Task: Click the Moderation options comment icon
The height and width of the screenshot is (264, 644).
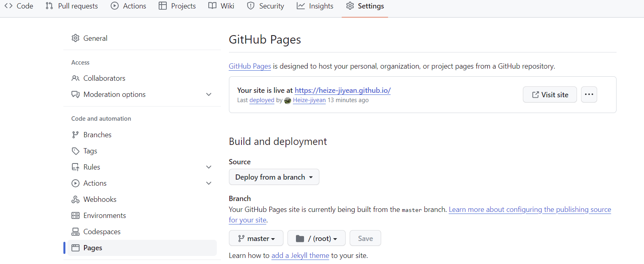Action: pos(76,94)
